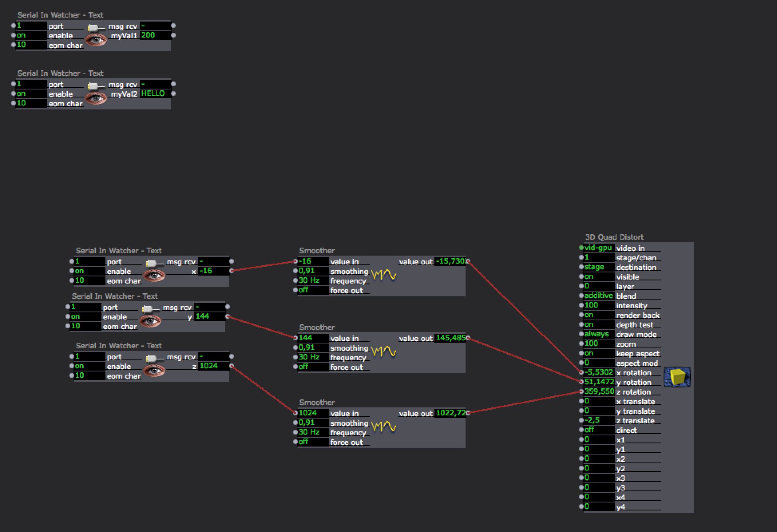
Task: Click the yellow cube icon on 3D Quad Distort
Action: [677, 377]
